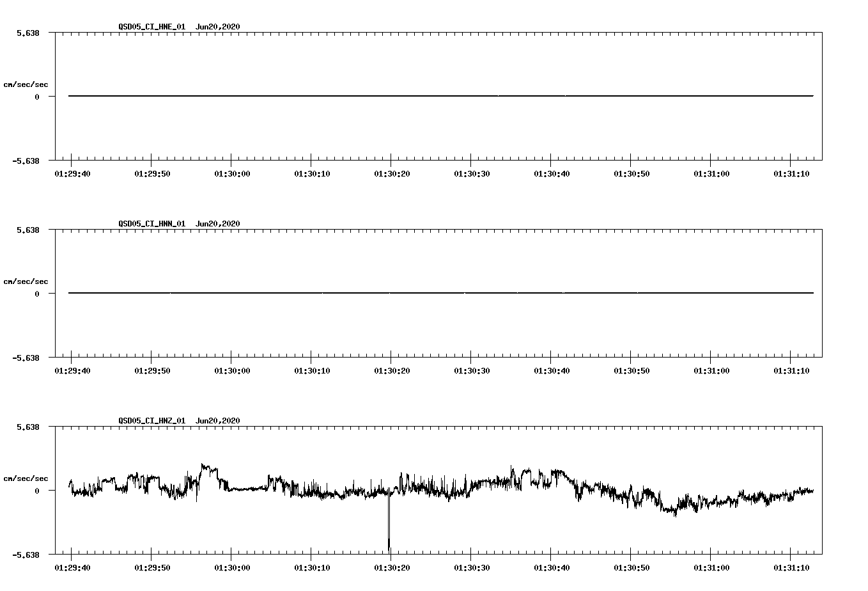Click the 01:30:40 time label under HNE plot

click(x=551, y=173)
